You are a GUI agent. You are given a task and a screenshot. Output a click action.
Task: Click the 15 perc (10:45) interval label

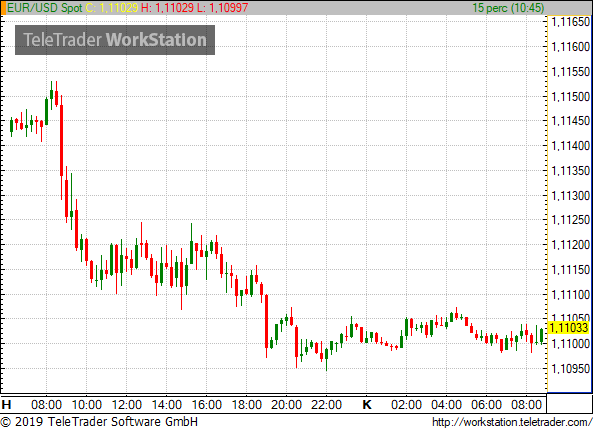pos(508,8)
